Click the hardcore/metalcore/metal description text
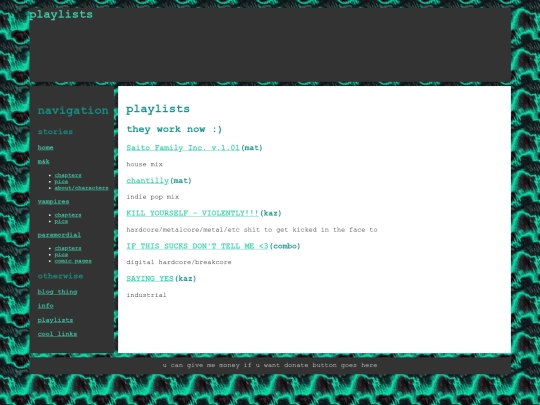Viewport: 540px width, 405px height. point(252,230)
